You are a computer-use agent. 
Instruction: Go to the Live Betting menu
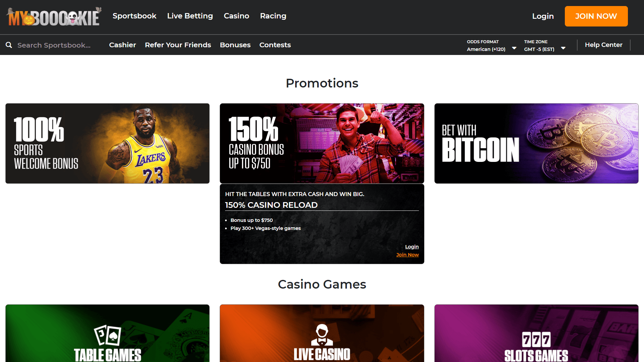(x=190, y=16)
